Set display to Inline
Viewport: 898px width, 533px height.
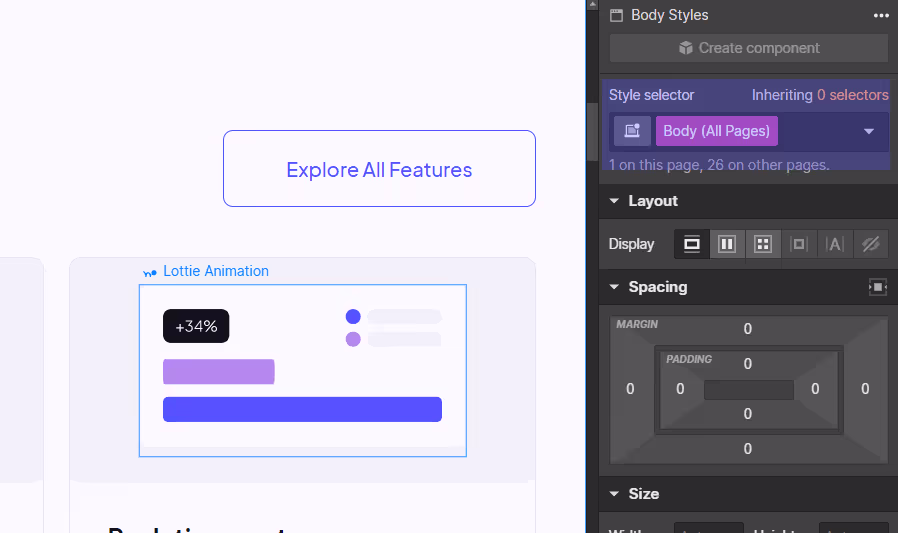click(834, 244)
